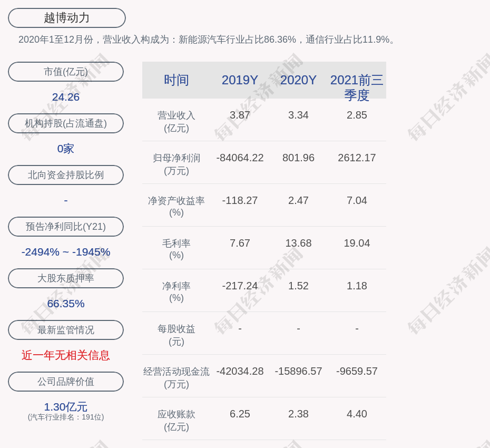Select the brand value 1.30亿元
This screenshot has height=448, width=490.
[66, 407]
